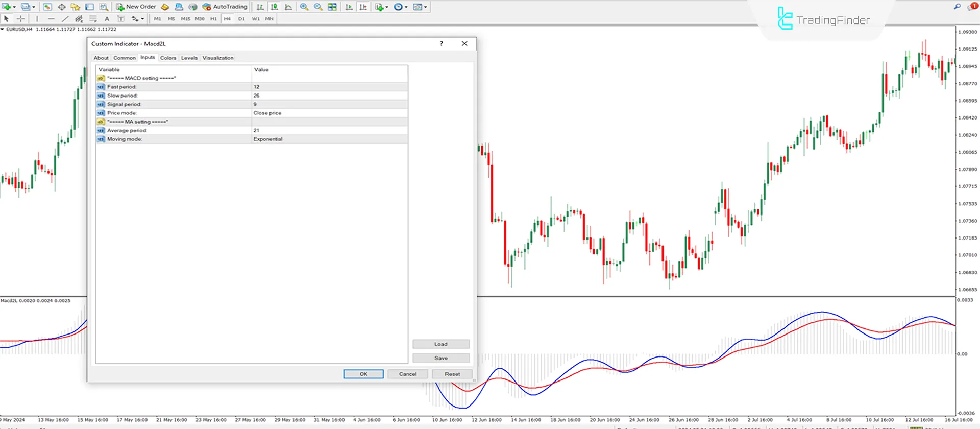Screen dimensions: 980x429
Task: Select the D1 timeframe button
Action: (241, 19)
